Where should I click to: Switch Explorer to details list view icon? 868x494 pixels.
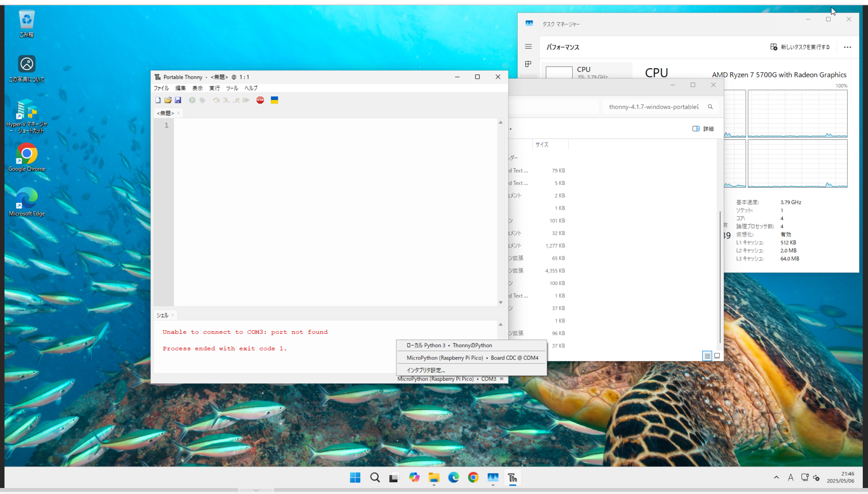(x=707, y=356)
